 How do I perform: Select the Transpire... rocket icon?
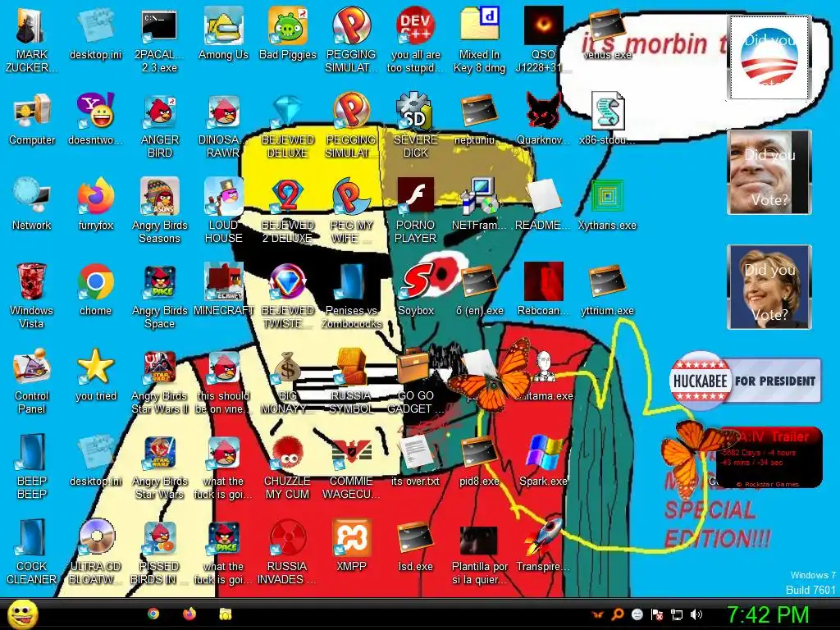click(x=543, y=545)
